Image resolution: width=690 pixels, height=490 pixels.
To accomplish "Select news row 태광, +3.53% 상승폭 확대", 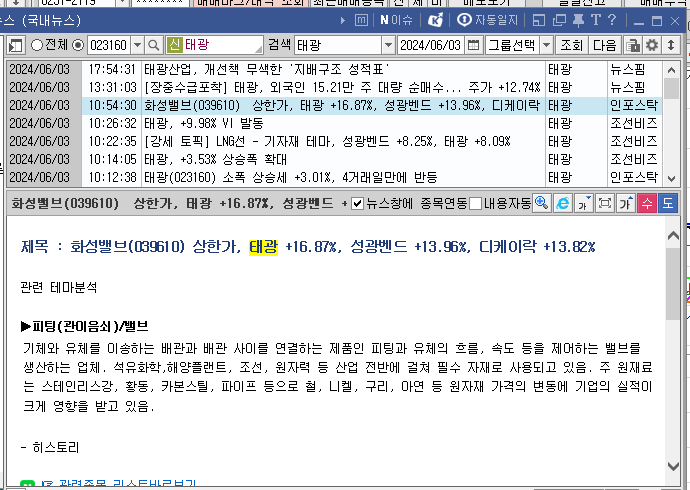I will pos(335,159).
